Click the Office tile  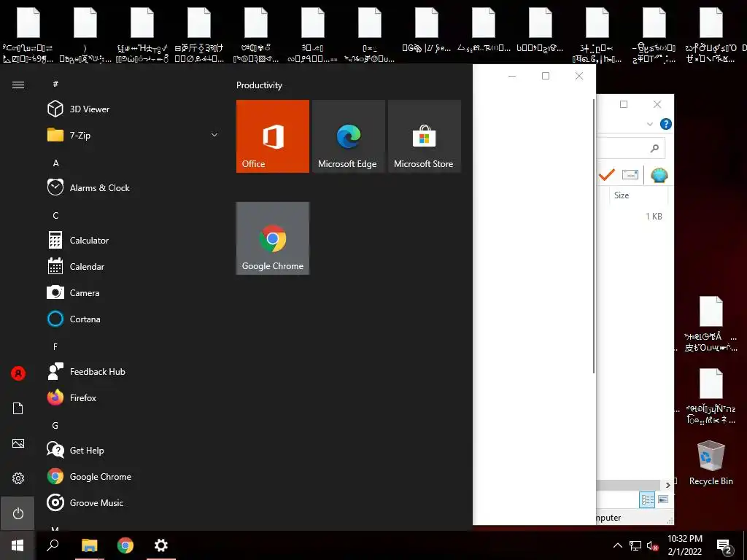click(273, 136)
